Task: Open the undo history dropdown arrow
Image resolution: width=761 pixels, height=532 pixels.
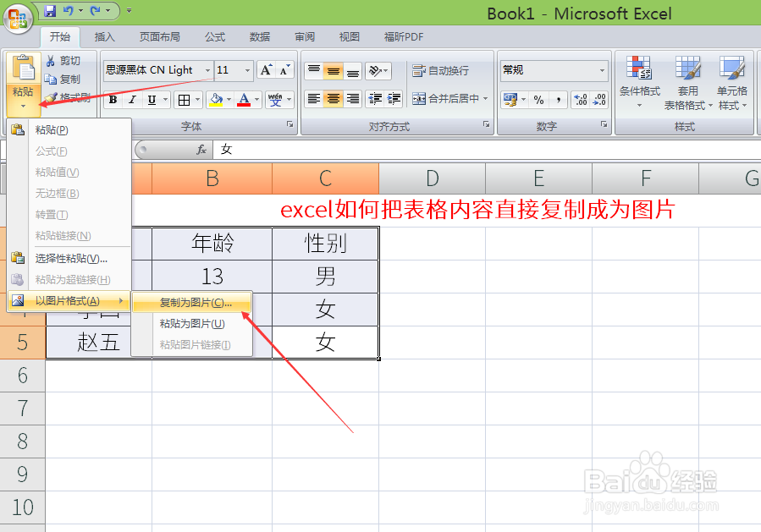Action: (80, 11)
